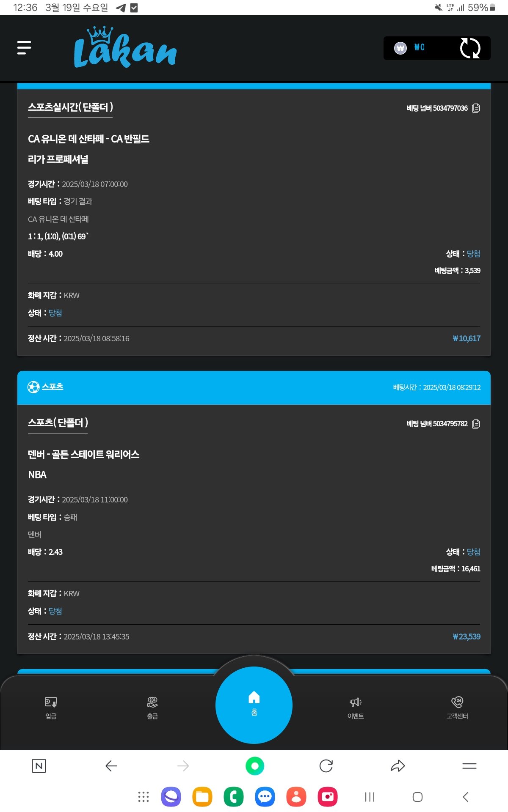Copy bet number 5034795782
This screenshot has height=812, width=508.
pos(476,424)
